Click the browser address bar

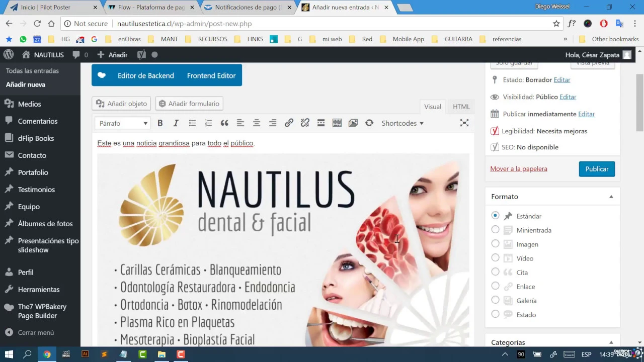[312, 24]
